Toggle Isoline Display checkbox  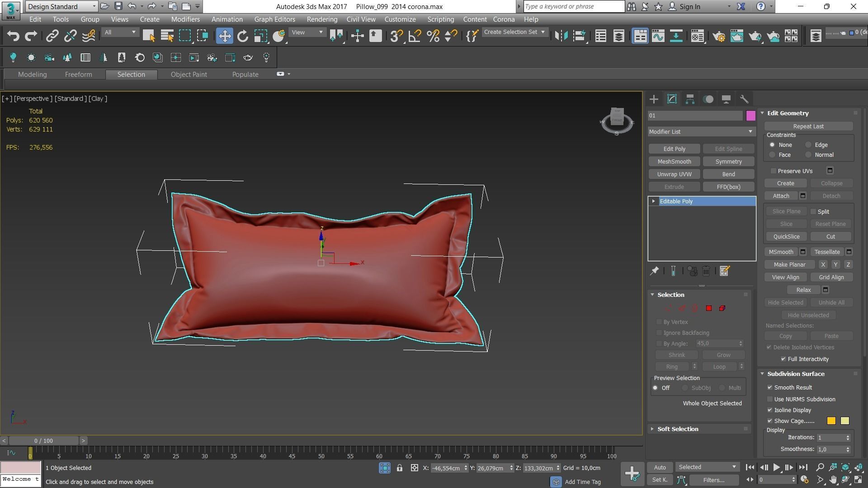pyautogui.click(x=770, y=410)
